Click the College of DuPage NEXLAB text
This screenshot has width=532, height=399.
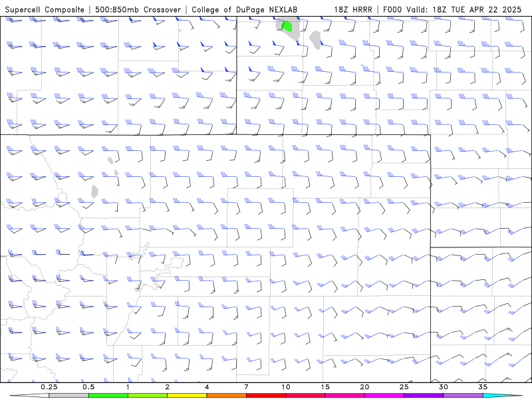(x=244, y=9)
